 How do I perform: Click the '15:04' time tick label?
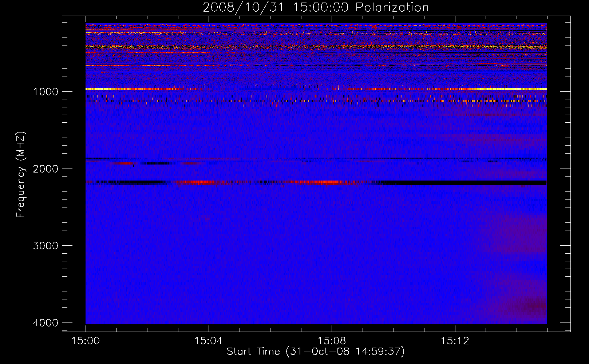(x=209, y=341)
